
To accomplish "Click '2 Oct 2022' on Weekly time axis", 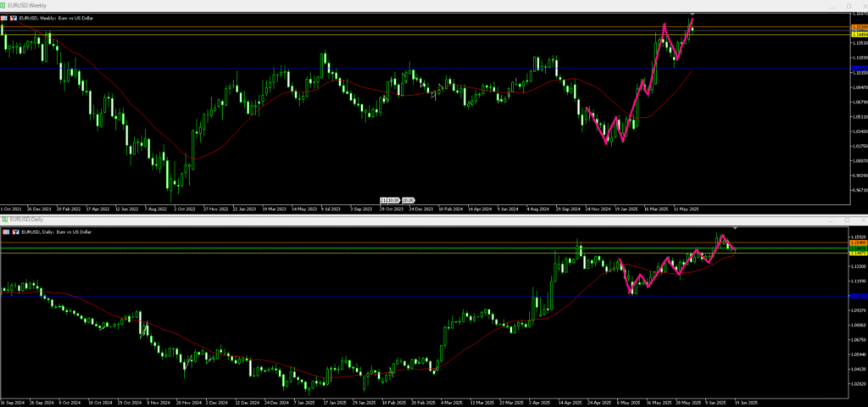I will coord(184,209).
